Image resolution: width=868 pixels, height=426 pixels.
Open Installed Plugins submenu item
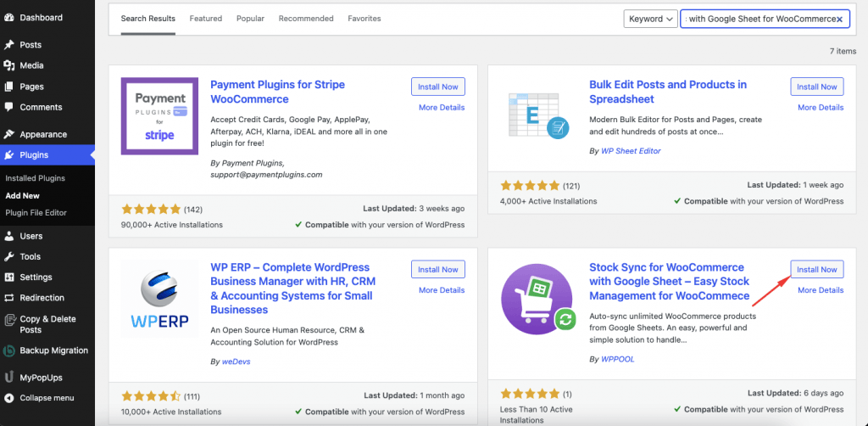pos(36,178)
